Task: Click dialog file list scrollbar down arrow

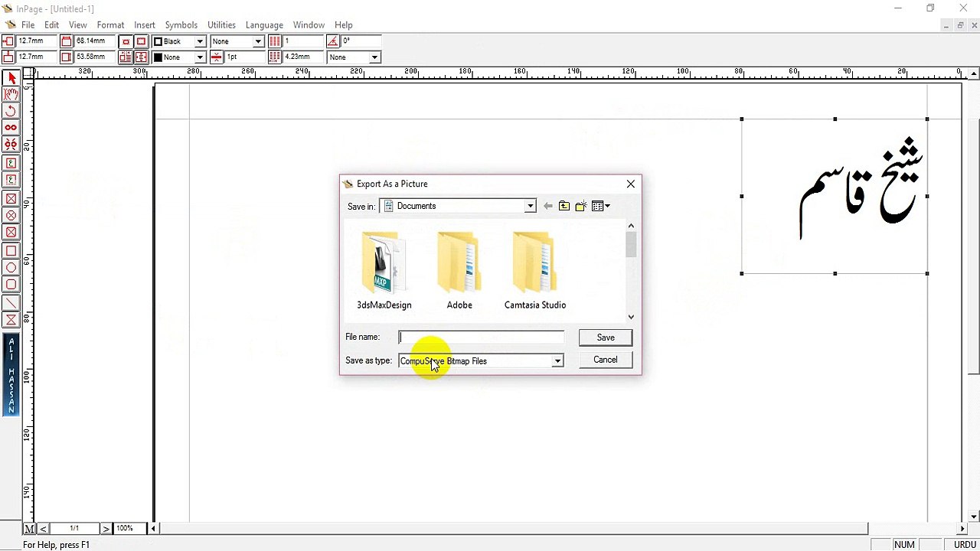Action: point(631,316)
